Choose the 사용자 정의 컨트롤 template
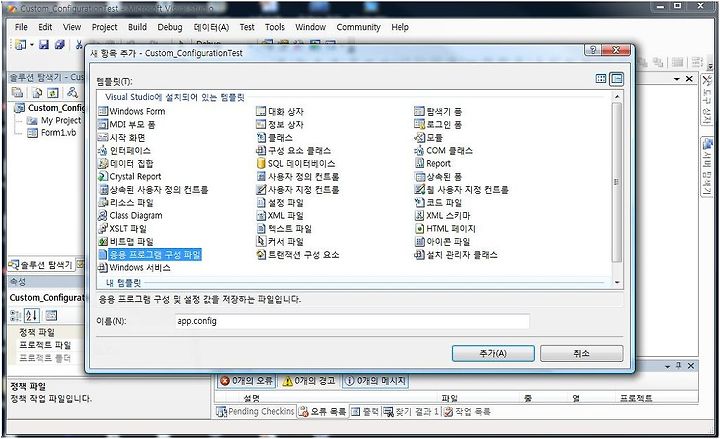 click(298, 176)
